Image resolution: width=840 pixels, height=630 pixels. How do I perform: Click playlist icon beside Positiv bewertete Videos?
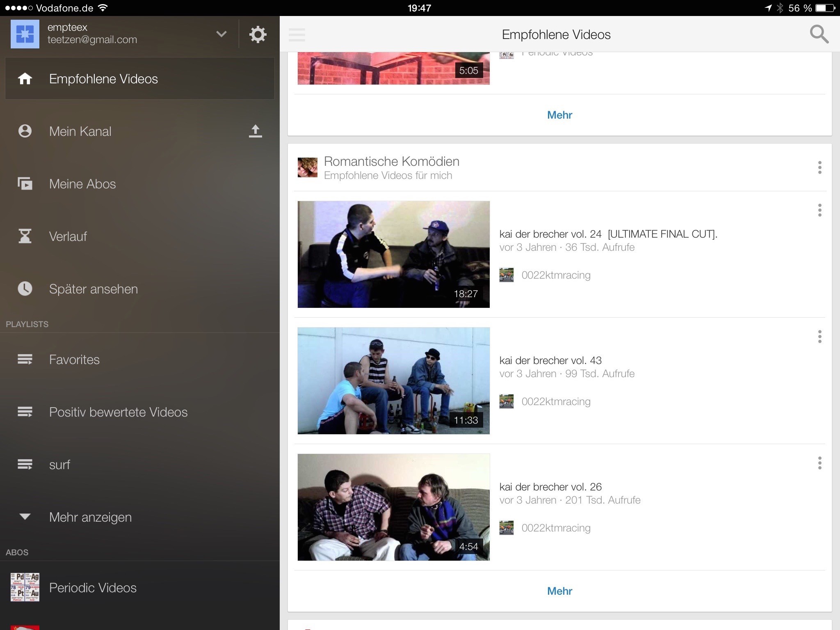(25, 412)
